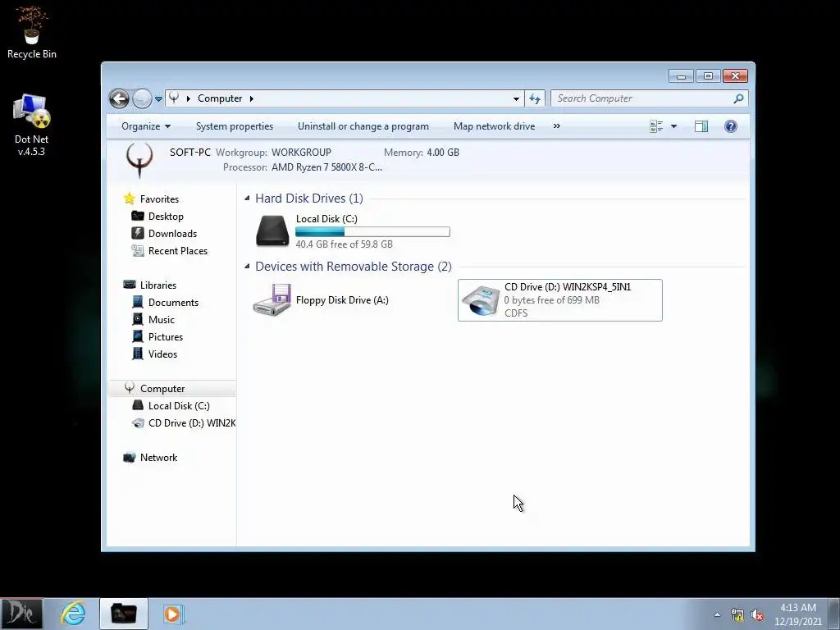Screen dimensions: 840x630
Task: Click the SOFT-PC computer name text
Action: (x=189, y=152)
